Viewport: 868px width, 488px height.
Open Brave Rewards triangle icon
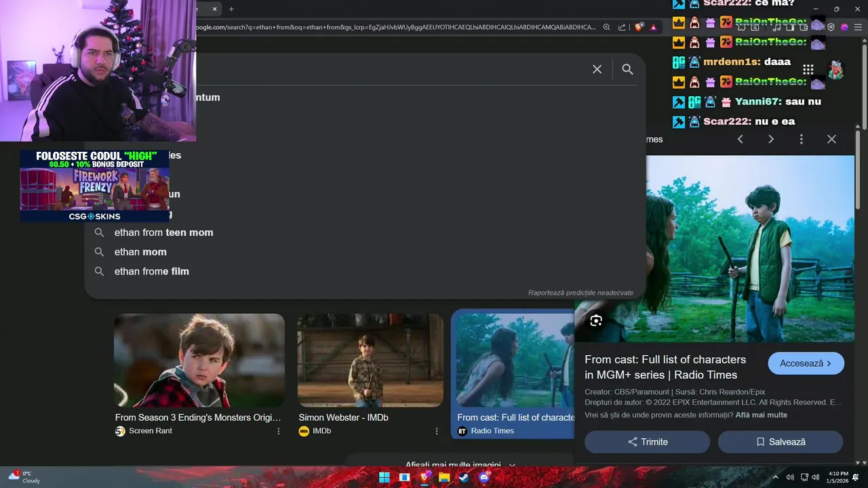pyautogui.click(x=654, y=27)
